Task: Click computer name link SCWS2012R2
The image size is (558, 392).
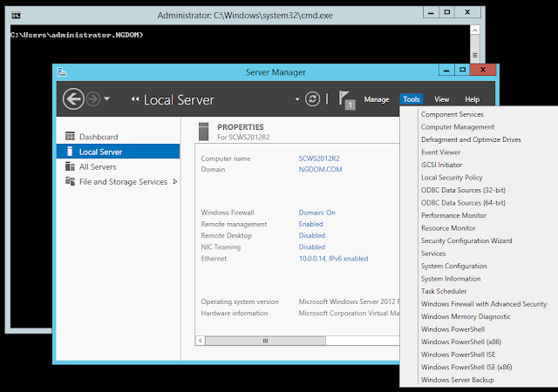Action: [x=319, y=159]
